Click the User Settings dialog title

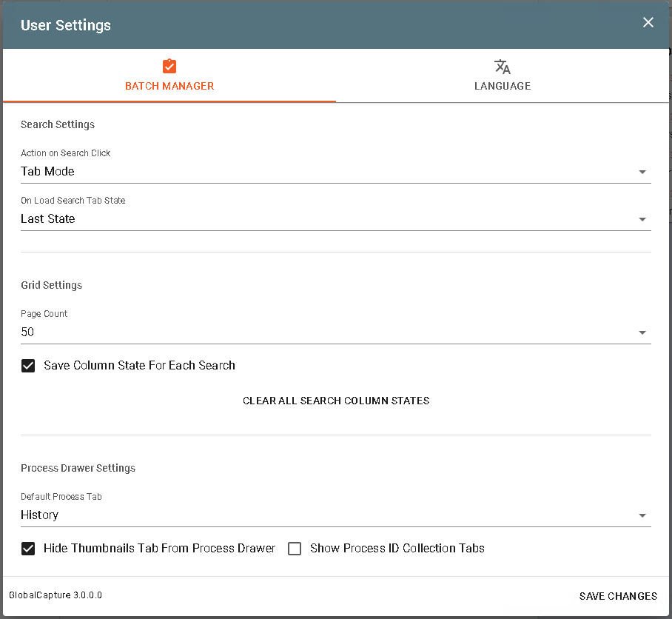[x=66, y=25]
